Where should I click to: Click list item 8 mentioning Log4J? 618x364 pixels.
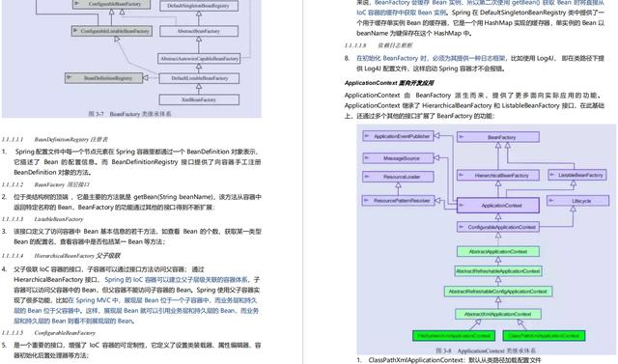point(474,63)
